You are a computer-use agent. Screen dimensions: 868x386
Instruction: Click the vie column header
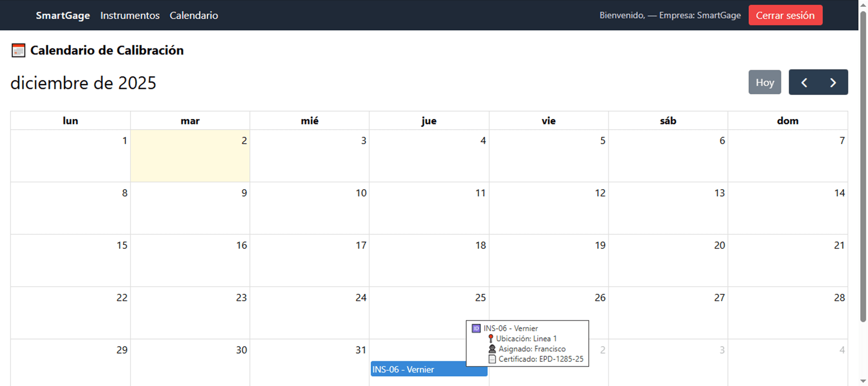pos(549,120)
